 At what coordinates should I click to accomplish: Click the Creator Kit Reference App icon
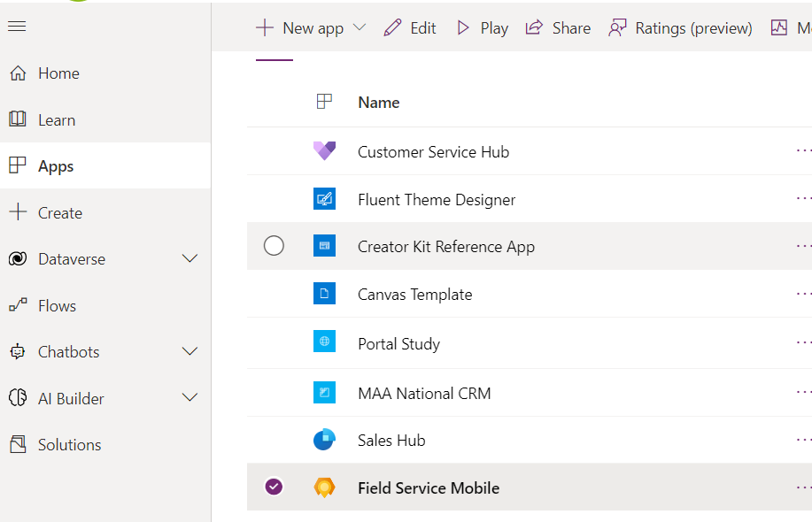pyautogui.click(x=324, y=246)
